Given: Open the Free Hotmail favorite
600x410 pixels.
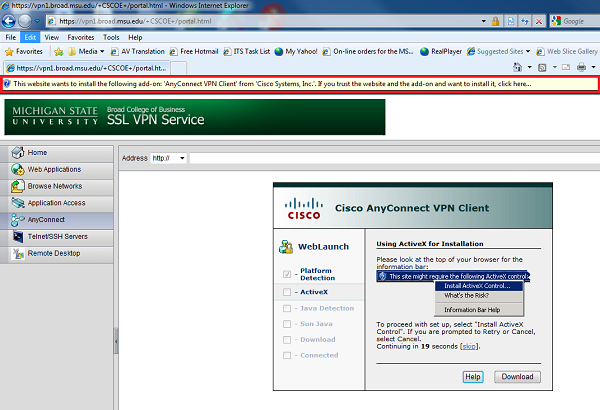Looking at the screenshot, I should click(x=194, y=51).
